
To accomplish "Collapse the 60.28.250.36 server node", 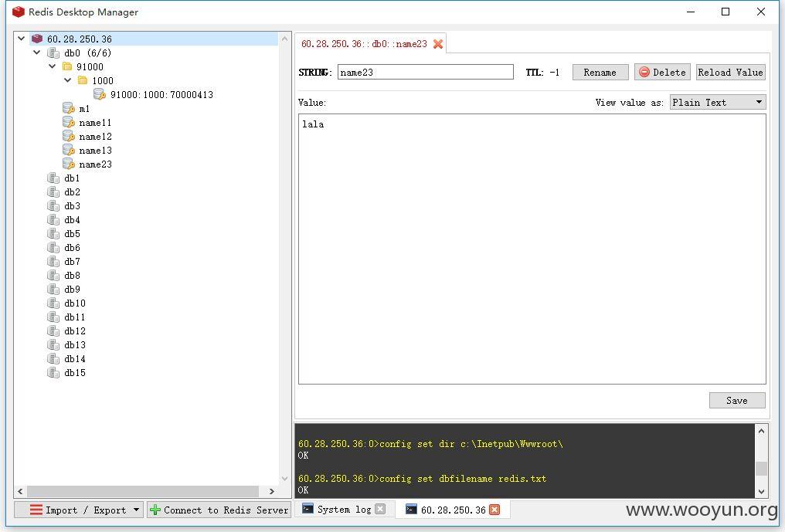I will (x=21, y=38).
